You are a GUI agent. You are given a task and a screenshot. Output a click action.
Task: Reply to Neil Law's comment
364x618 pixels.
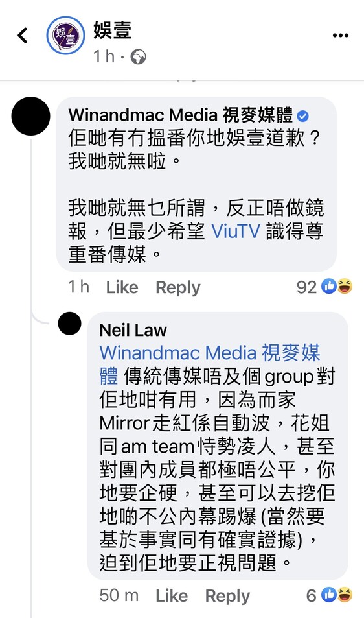(x=227, y=595)
